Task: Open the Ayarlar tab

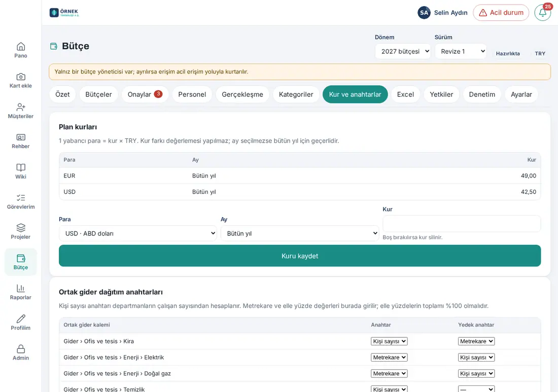Action: [x=521, y=94]
